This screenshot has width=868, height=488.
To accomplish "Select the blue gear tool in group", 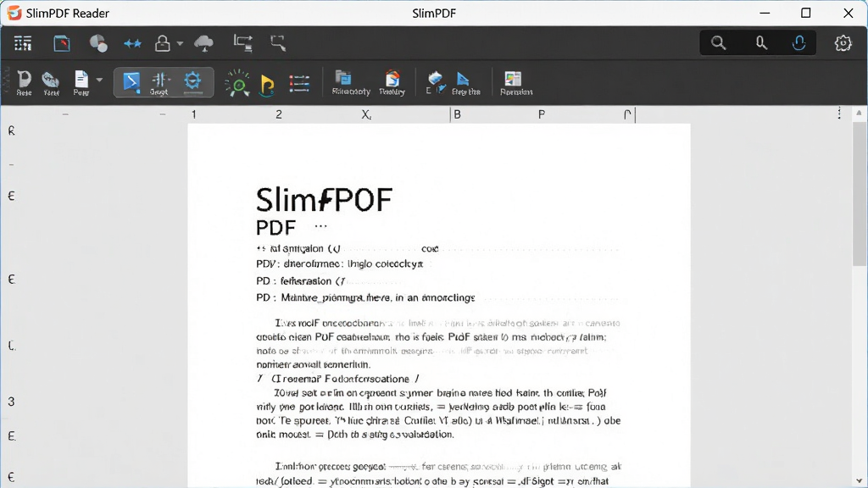I will pyautogui.click(x=192, y=82).
